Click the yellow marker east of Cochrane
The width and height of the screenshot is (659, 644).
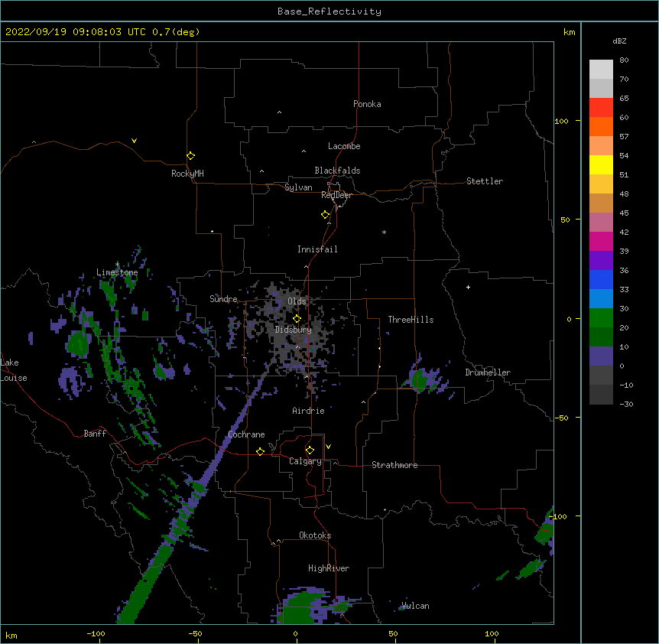tap(260, 451)
